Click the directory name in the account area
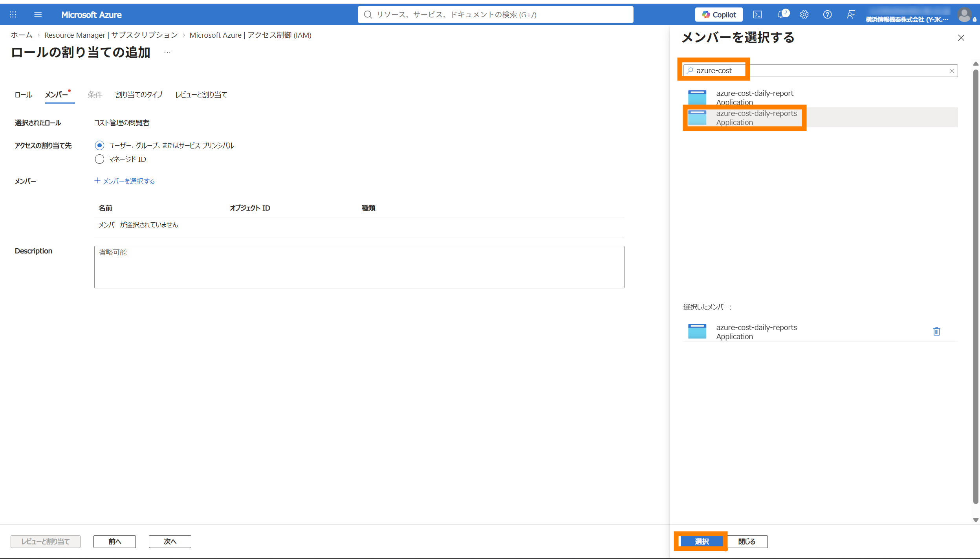The width and height of the screenshot is (980, 559). coord(907,19)
